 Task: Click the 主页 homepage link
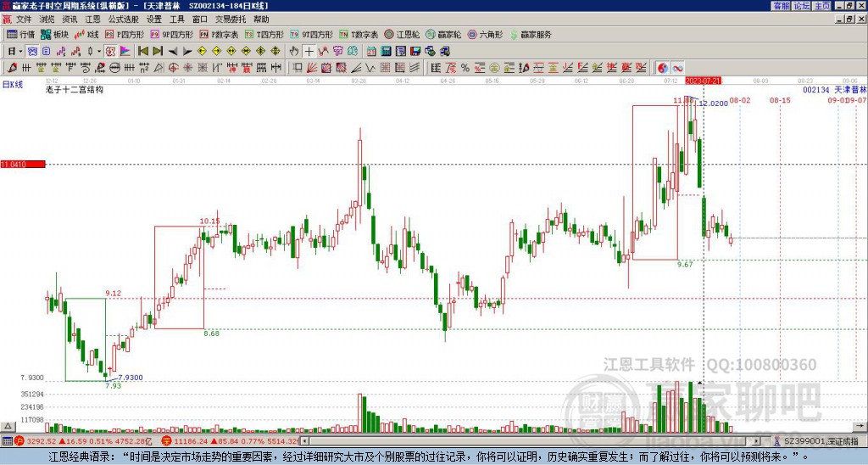(x=821, y=6)
